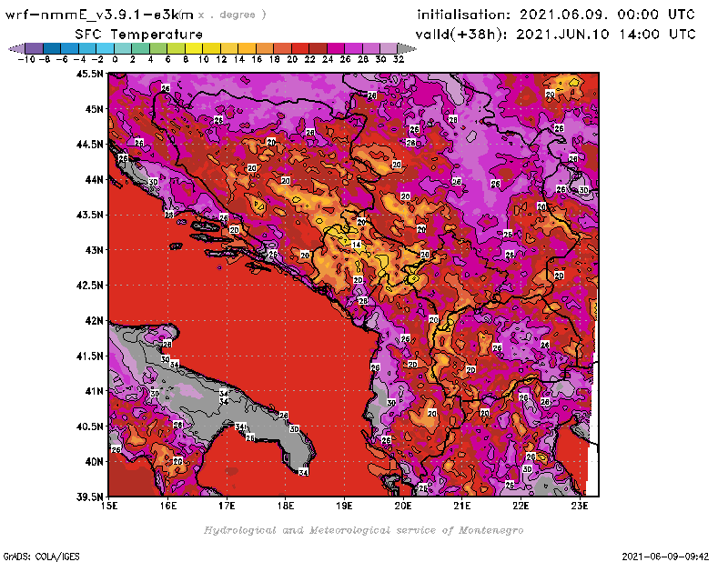Screen dimensions: 728x562
Task: Click the legend tick label '32'
Action: click(399, 59)
